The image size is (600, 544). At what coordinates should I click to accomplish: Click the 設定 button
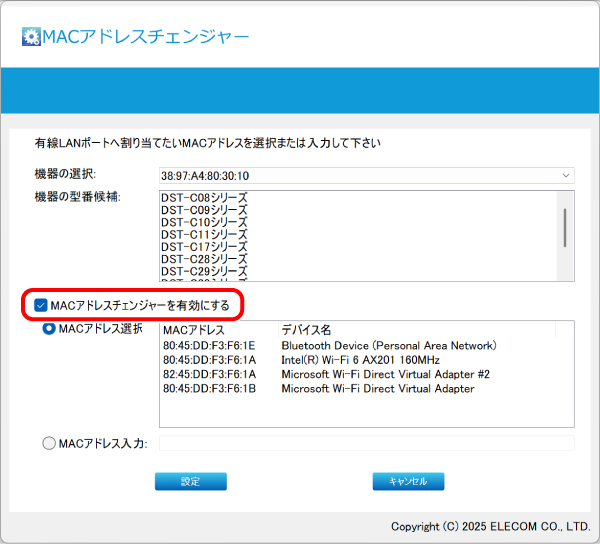click(191, 481)
